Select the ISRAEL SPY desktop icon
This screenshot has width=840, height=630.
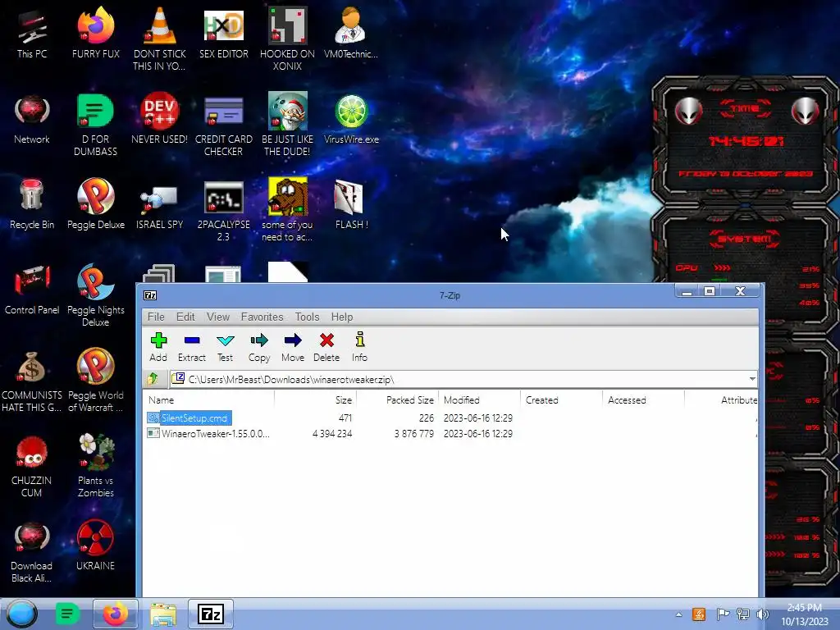click(160, 204)
